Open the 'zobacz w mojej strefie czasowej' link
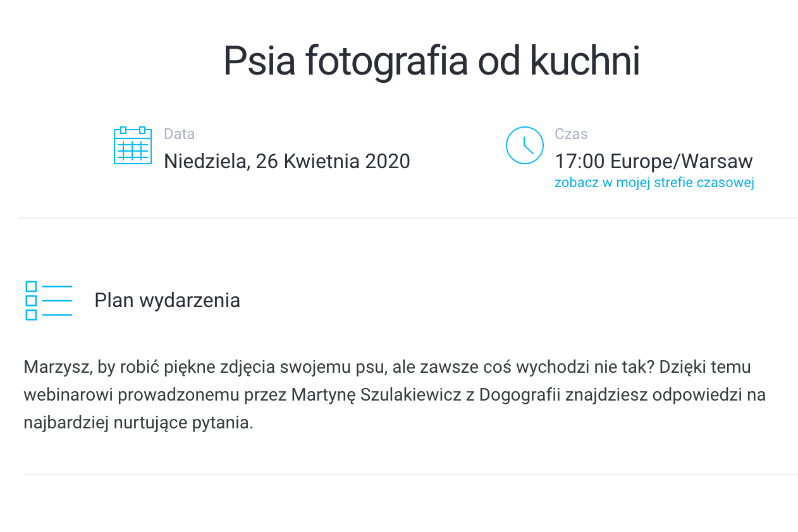The image size is (798, 532). [654, 183]
